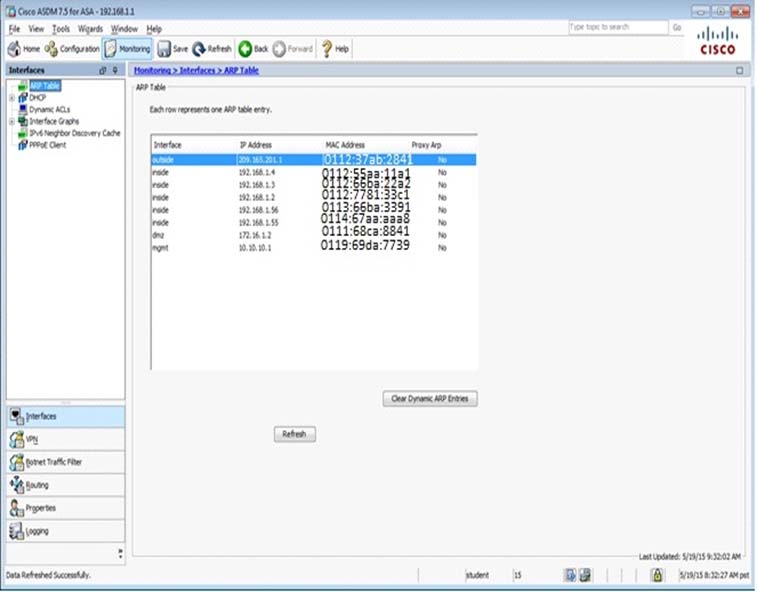Select the Monitoring toolbar button
The height and width of the screenshot is (592, 757).
[x=128, y=49]
